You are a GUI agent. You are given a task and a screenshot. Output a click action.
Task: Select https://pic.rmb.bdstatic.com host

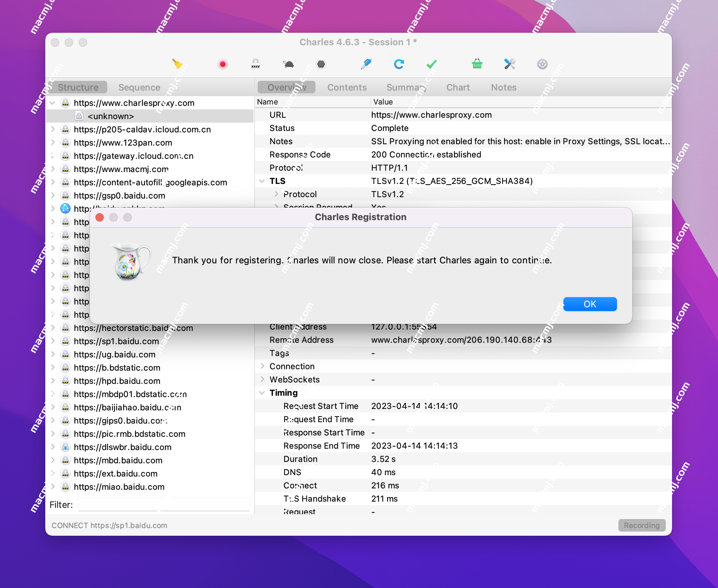click(x=130, y=434)
